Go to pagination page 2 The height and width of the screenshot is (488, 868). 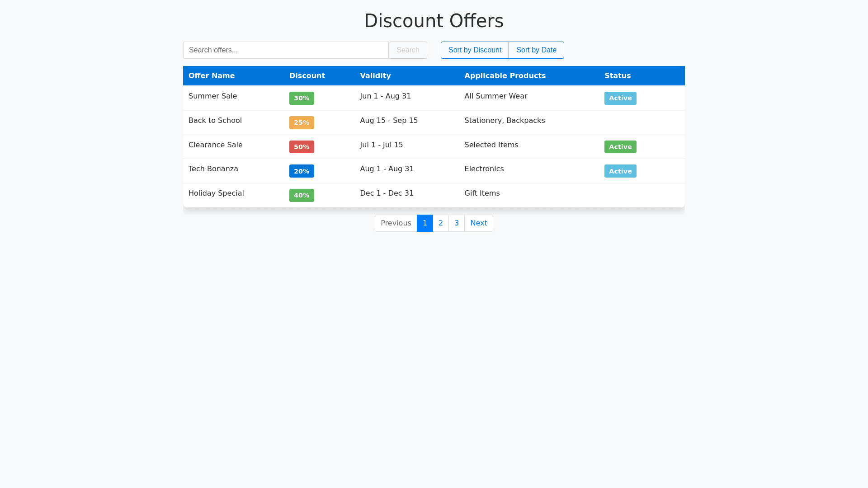point(441,223)
